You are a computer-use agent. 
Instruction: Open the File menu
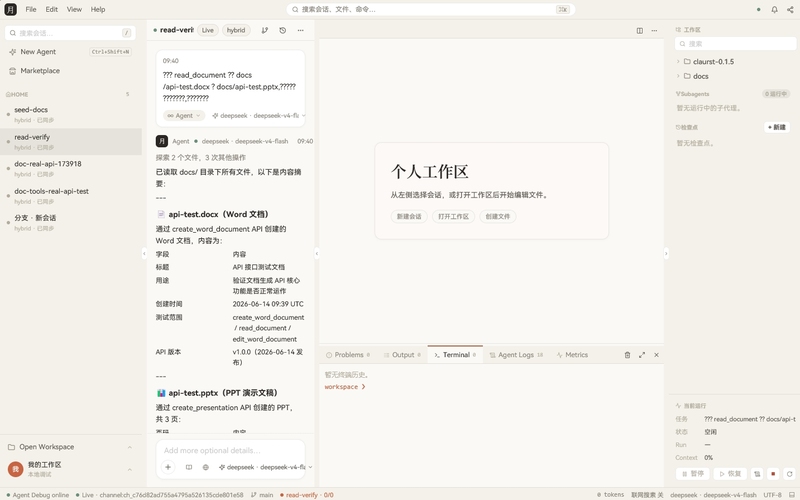tap(31, 9)
